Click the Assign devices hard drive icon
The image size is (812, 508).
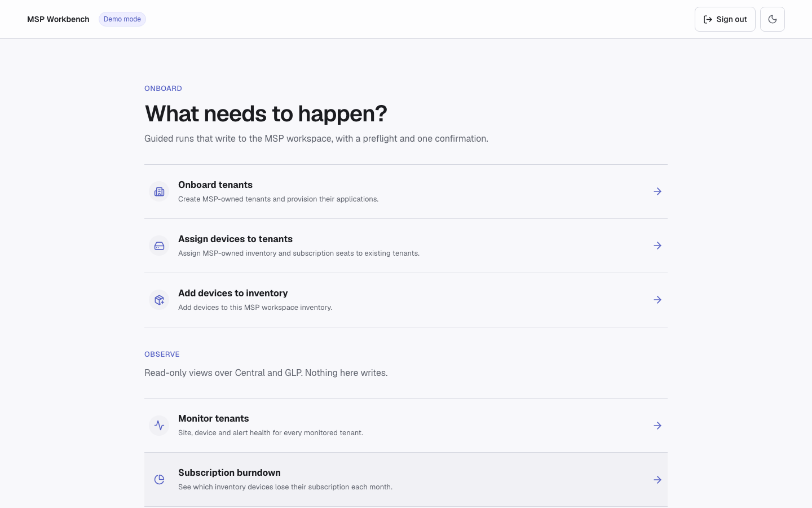159,246
